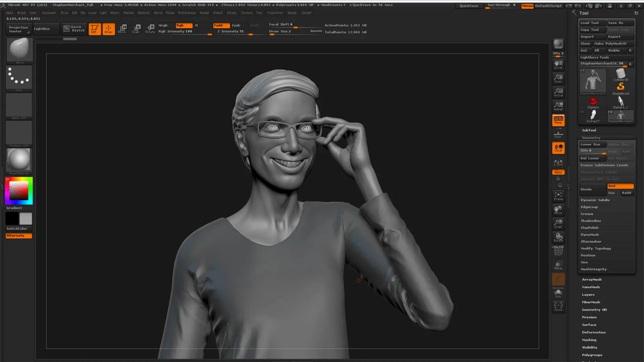
Task: Toggle Persp perspective view
Action: pos(558,120)
